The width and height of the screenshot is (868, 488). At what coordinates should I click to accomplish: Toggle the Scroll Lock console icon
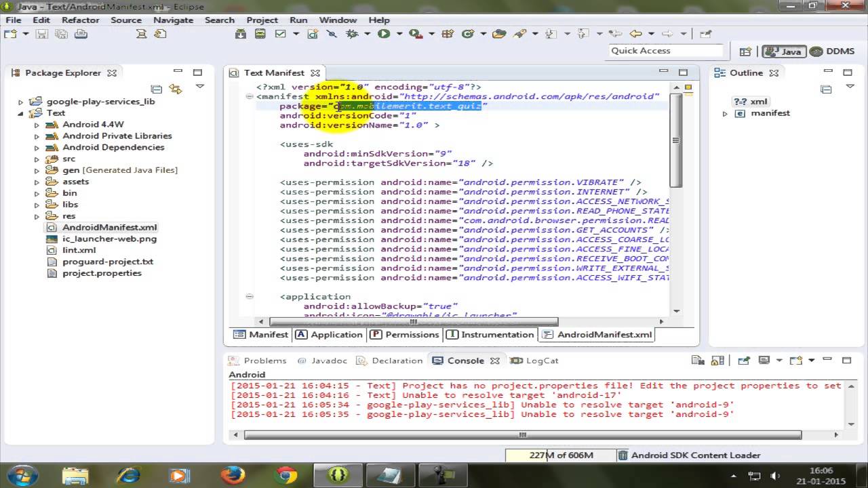tap(717, 361)
